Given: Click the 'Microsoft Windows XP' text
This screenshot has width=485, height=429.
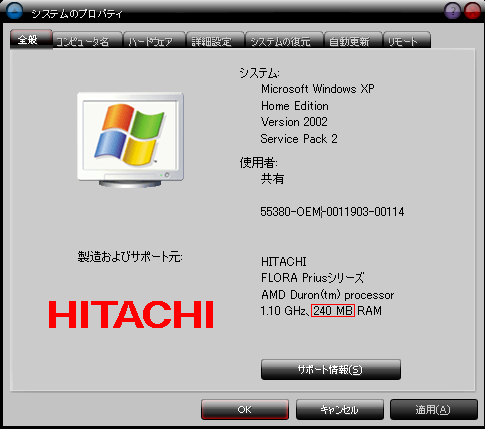Looking at the screenshot, I should tap(317, 89).
